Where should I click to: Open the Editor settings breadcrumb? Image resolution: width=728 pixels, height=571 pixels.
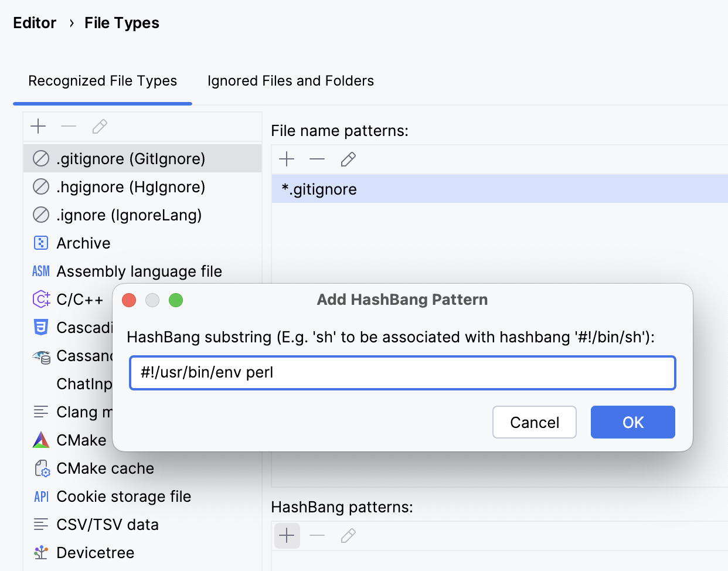[35, 23]
